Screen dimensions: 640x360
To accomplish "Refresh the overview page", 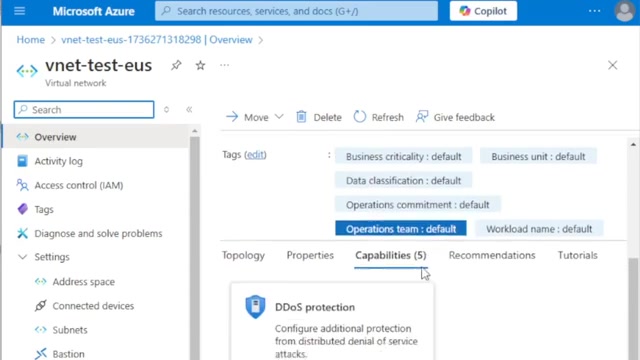I will tap(378, 117).
